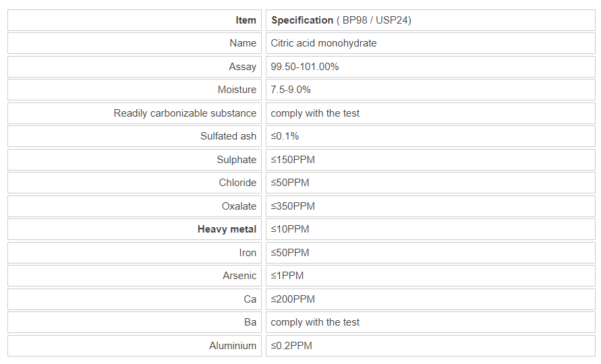Select the ≤350PPM oxalate value
Image resolution: width=601 pixels, height=364 pixels.
pyautogui.click(x=293, y=206)
